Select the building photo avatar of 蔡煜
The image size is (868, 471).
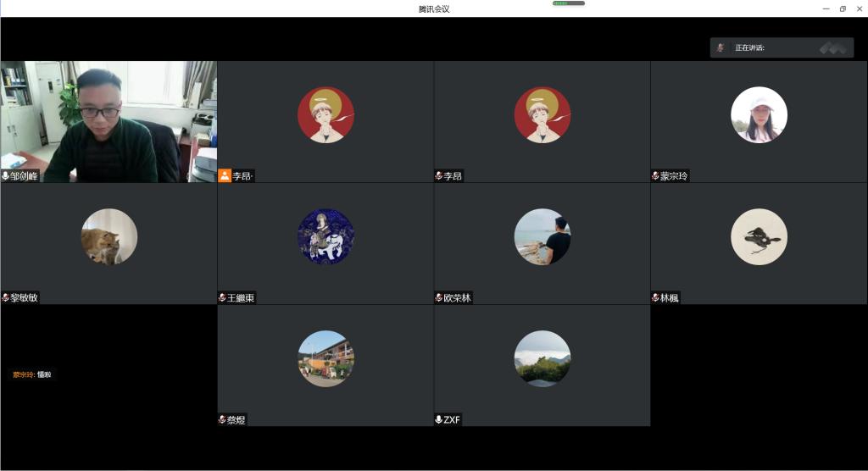coord(325,359)
